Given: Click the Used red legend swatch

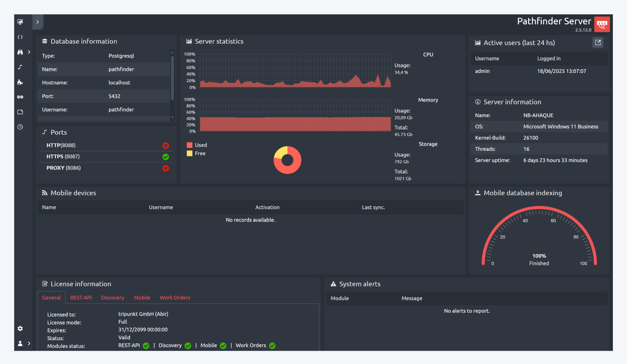Looking at the screenshot, I should tap(189, 145).
